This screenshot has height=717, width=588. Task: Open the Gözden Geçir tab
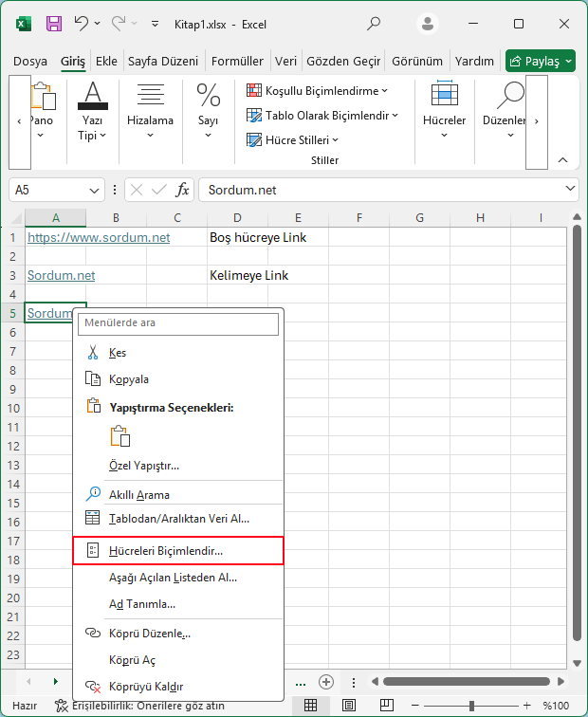click(x=343, y=62)
